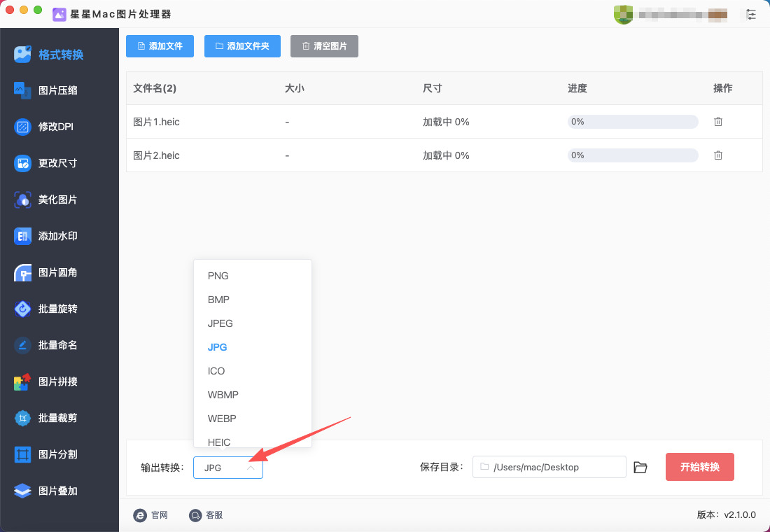770x532 pixels.
Task: Click the 官网 browser icon
Action: point(140,514)
